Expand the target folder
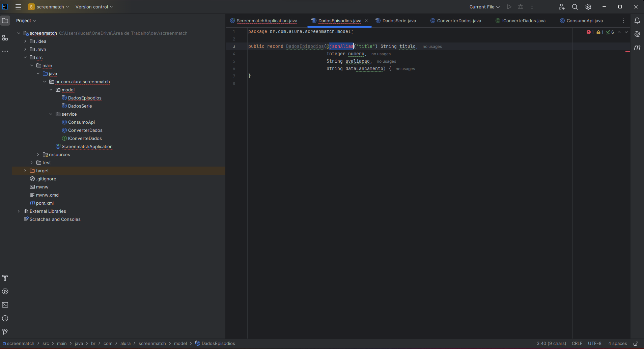The width and height of the screenshot is (644, 349). pos(25,171)
